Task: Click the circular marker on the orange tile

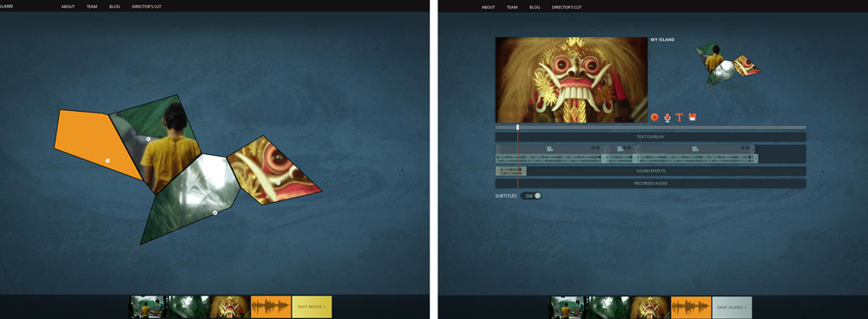Action: pos(108,160)
